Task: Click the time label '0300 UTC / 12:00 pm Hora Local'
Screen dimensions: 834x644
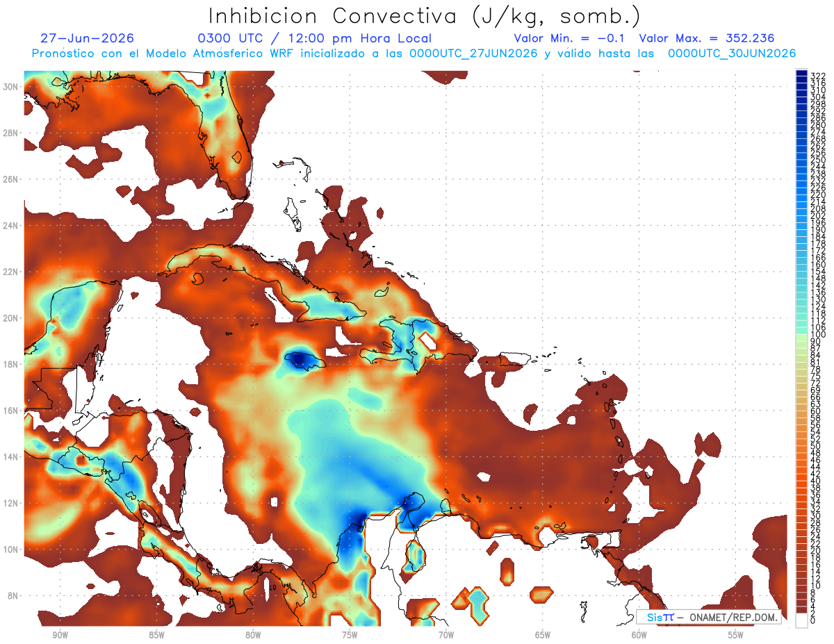Action: pyautogui.click(x=315, y=38)
